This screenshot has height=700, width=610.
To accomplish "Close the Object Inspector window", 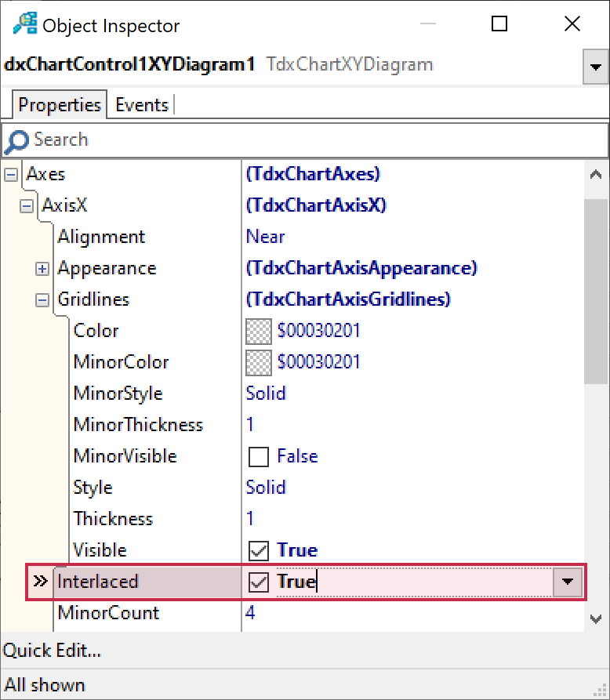I will pyautogui.click(x=572, y=25).
